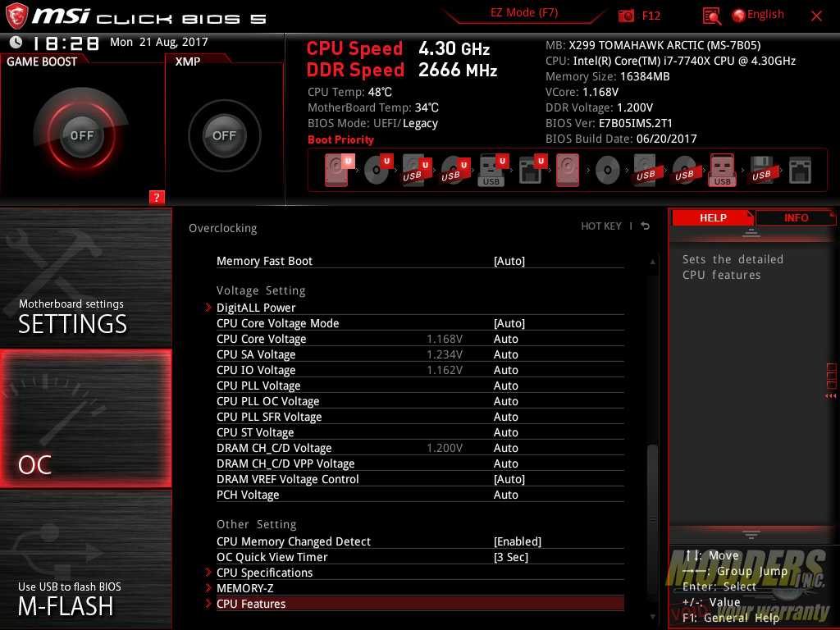The image size is (840, 630).
Task: Click the clock icon beside the time
Action: (x=16, y=42)
